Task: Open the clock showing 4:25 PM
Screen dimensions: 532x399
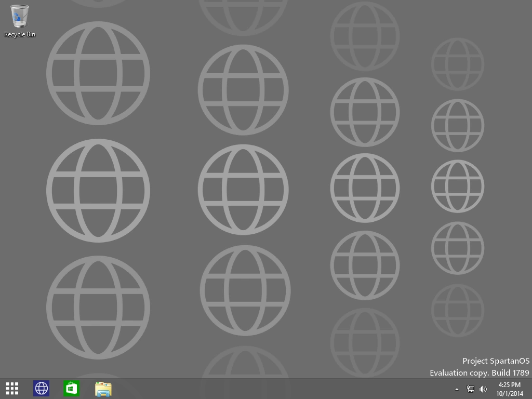Action: (509, 385)
